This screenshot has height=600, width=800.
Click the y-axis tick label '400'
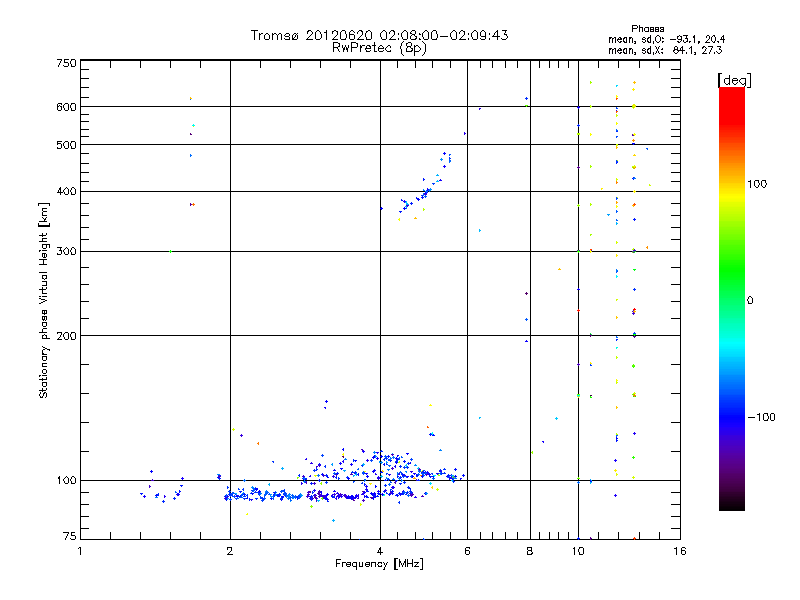point(66,192)
